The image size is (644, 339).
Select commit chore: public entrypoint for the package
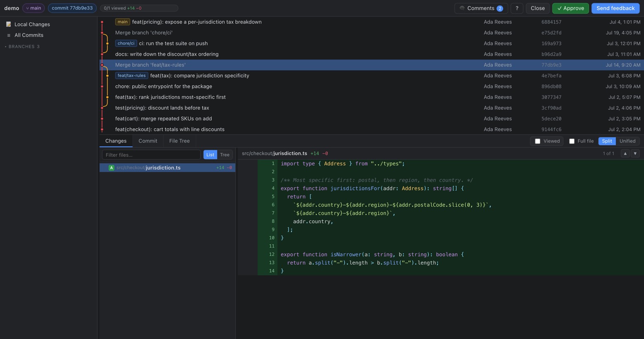tap(372, 86)
